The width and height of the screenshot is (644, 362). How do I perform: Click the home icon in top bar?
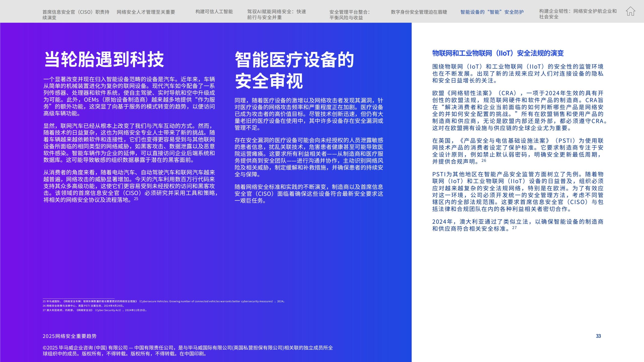point(630,11)
